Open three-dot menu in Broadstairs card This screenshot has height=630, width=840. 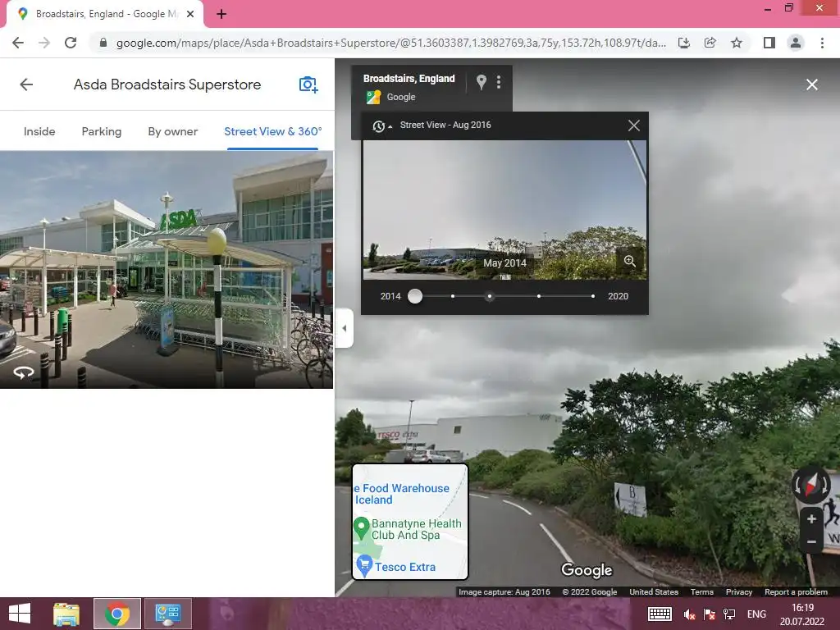[x=499, y=82]
